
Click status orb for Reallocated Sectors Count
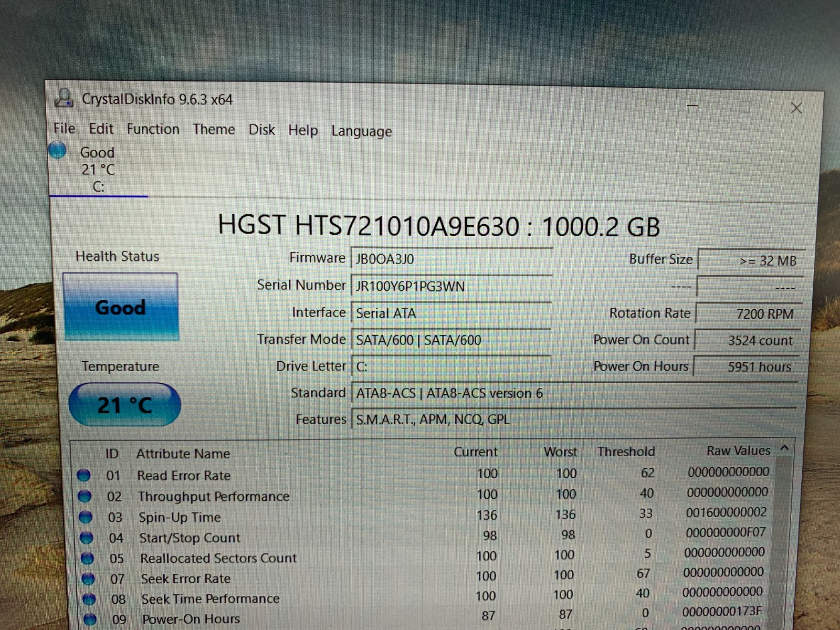(88, 558)
